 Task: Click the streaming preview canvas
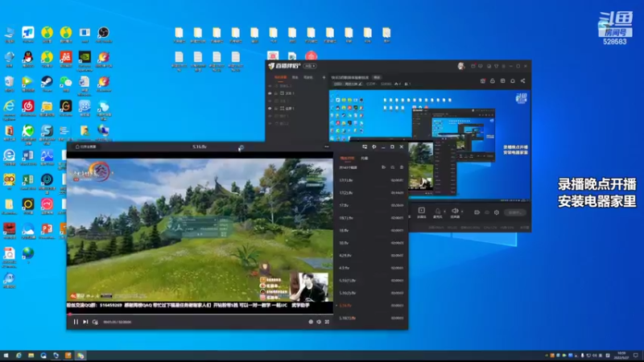[x=430, y=146]
